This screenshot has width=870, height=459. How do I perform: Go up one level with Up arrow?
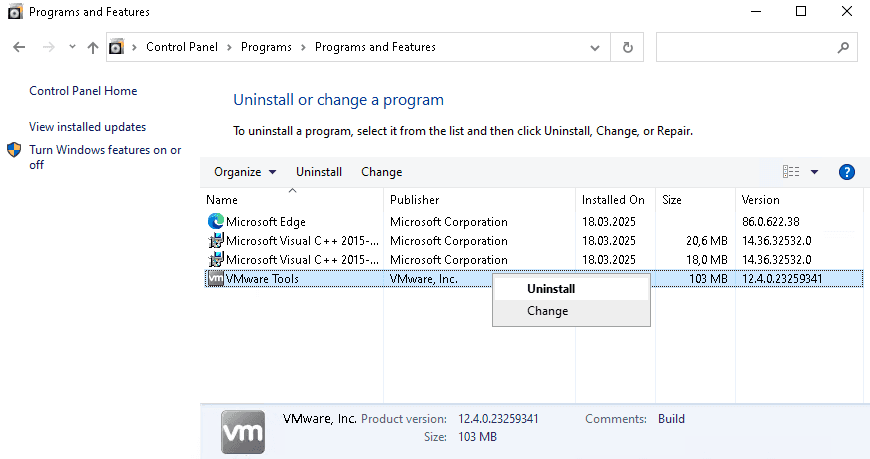pos(93,47)
